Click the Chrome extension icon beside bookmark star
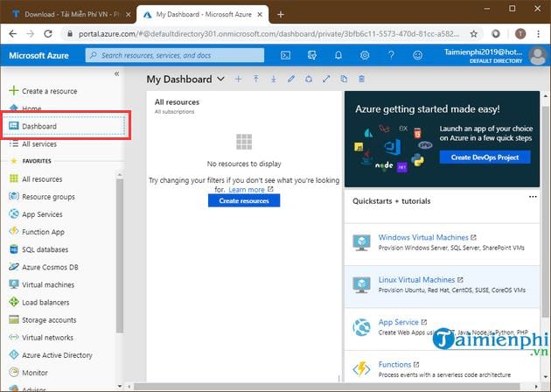551x392 pixels. (x=496, y=34)
